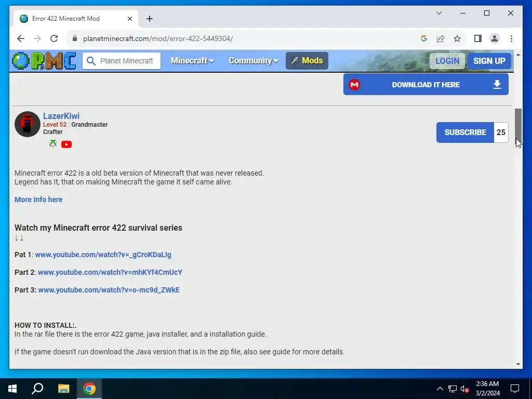Click the Chrome taskbar icon
The height and width of the screenshot is (399, 532).
[89, 389]
